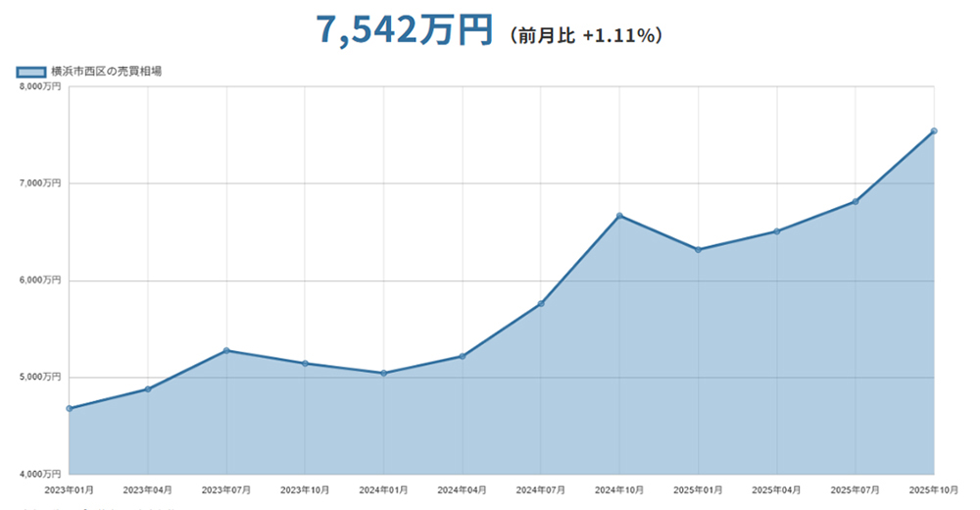Viewport: 980px width, 510px height.
Task: Click the 7,542万円 headline price
Action: point(404,30)
